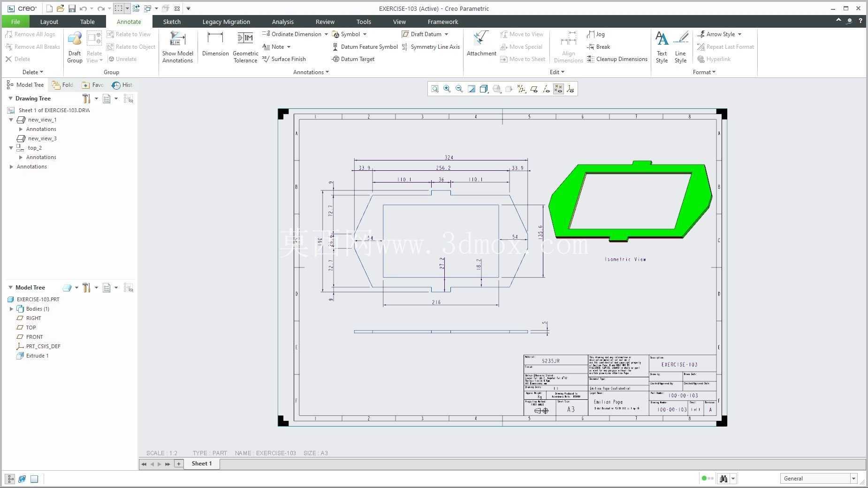The image size is (868, 488).
Task: Click the Draft Group tool
Action: [x=75, y=47]
